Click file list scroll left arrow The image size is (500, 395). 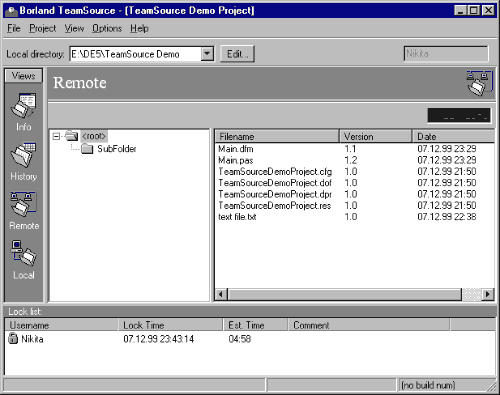coord(221,294)
